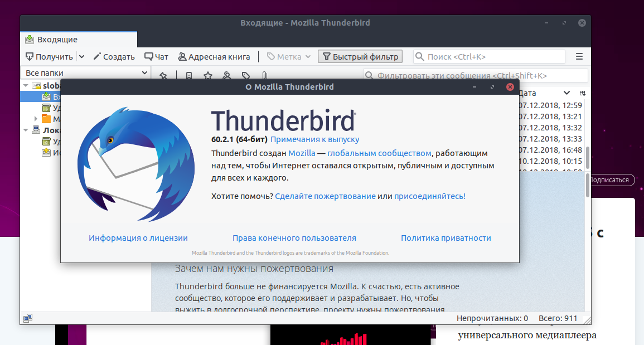Toggle the starred messages filter
The image size is (644, 345).
(207, 76)
